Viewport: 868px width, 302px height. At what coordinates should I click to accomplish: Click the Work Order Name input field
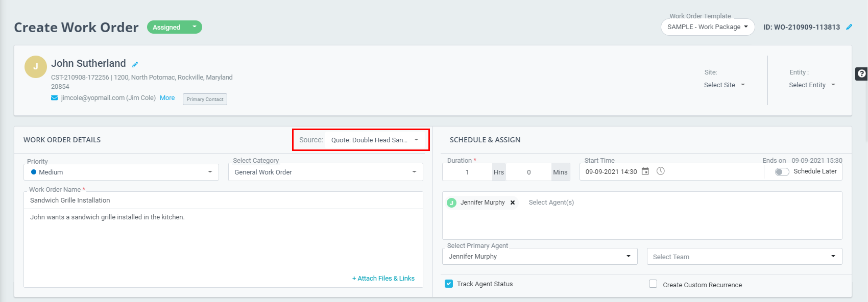pyautogui.click(x=223, y=200)
